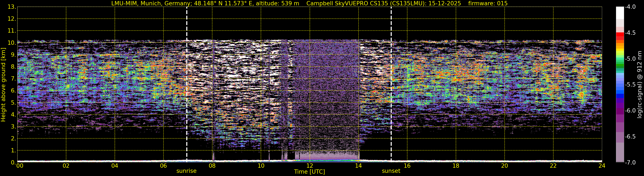Viewport: 644px width, 176px height.
Task: Click the sunrise dashed vertical marker line
Action: 187,84
